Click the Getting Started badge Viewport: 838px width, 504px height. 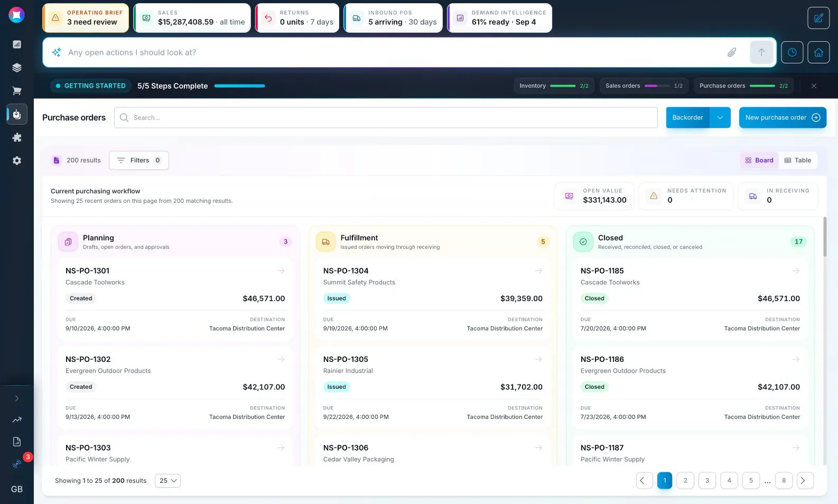click(91, 86)
